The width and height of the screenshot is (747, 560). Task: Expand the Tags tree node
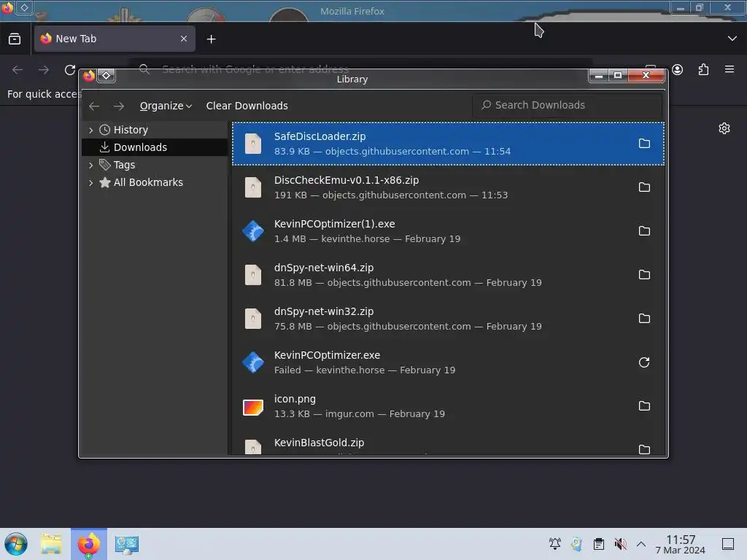(x=91, y=165)
